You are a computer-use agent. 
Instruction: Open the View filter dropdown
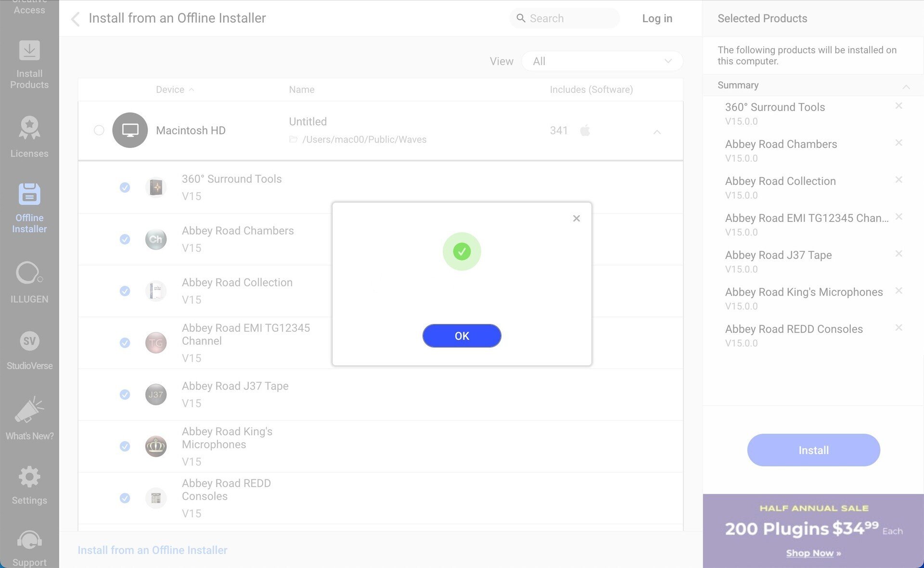coord(602,61)
